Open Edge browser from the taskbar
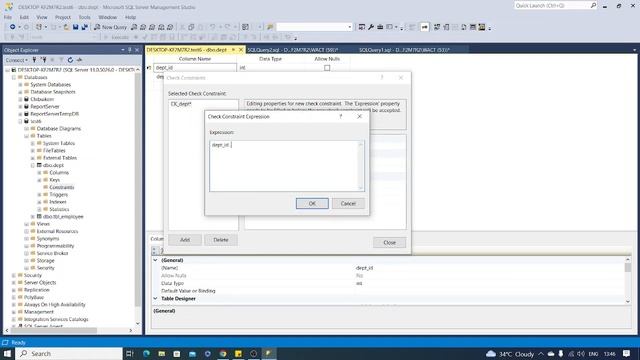 [146, 353]
